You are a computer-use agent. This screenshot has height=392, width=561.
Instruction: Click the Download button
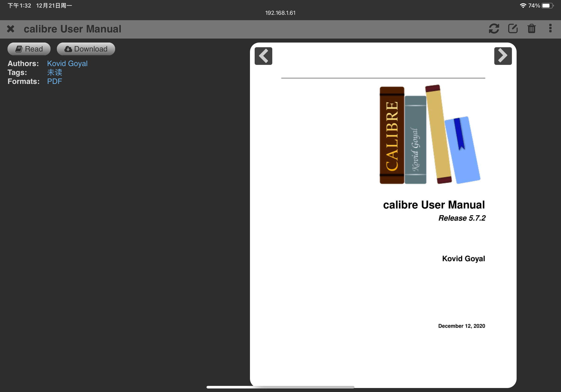pyautogui.click(x=86, y=49)
